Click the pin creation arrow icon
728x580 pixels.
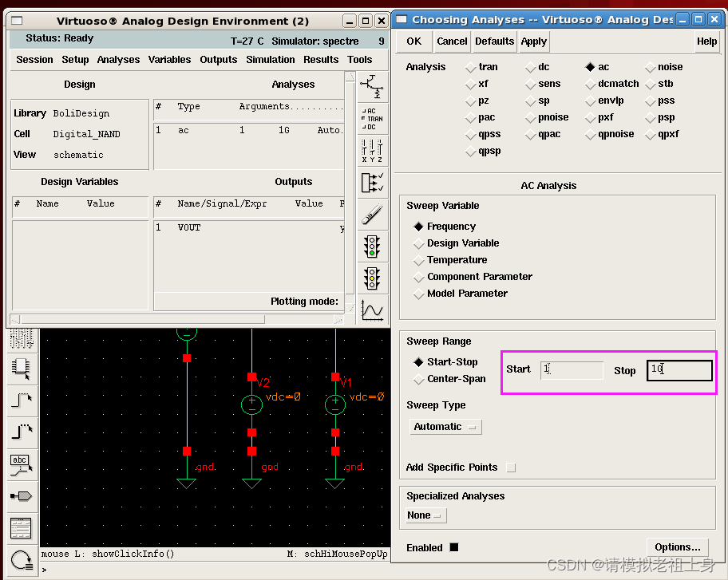22,496
